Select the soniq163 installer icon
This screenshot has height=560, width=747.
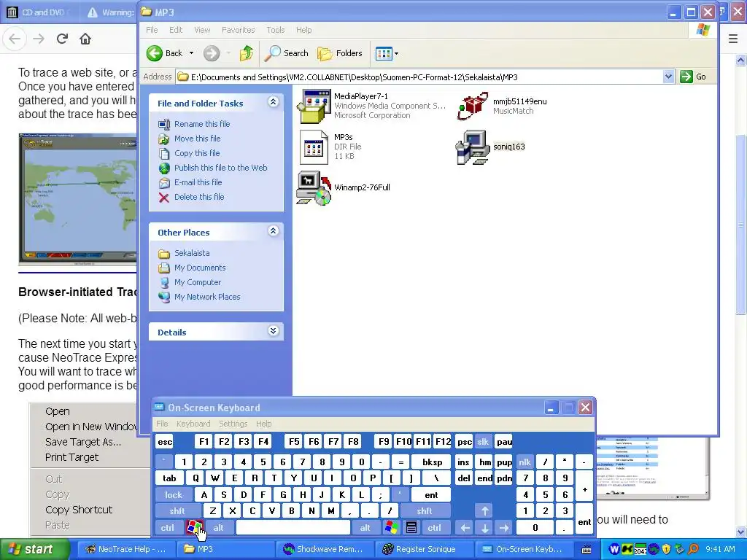point(473,147)
